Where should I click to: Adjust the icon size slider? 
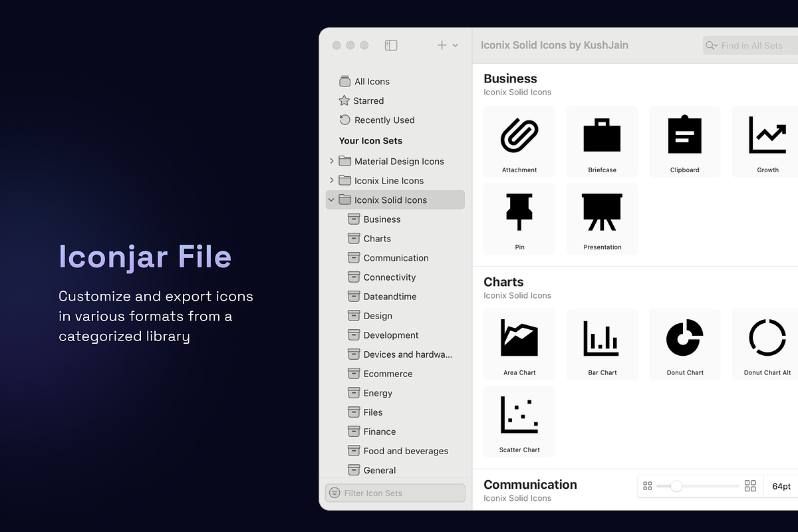coord(676,486)
